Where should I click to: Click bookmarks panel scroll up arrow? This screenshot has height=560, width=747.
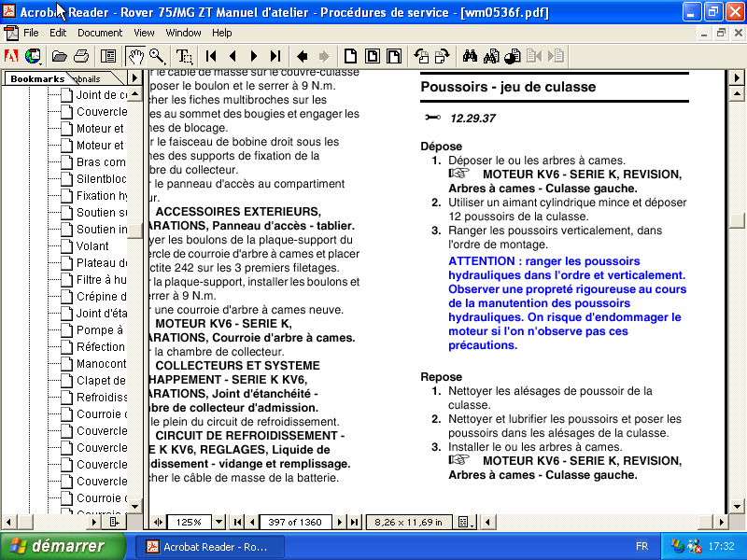click(134, 94)
